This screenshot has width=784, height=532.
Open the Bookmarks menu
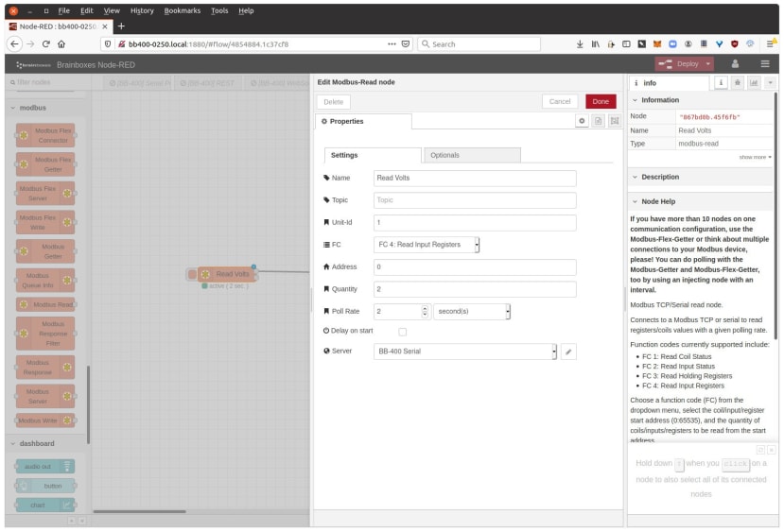[x=182, y=10]
